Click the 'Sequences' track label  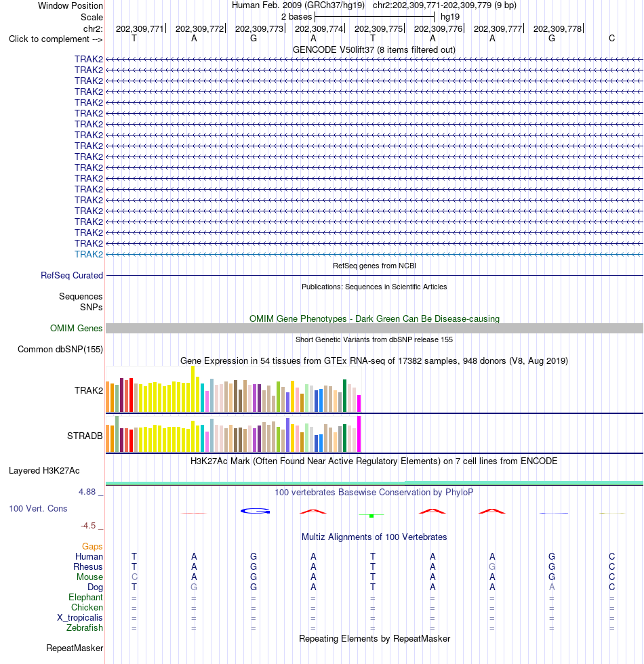point(81,297)
